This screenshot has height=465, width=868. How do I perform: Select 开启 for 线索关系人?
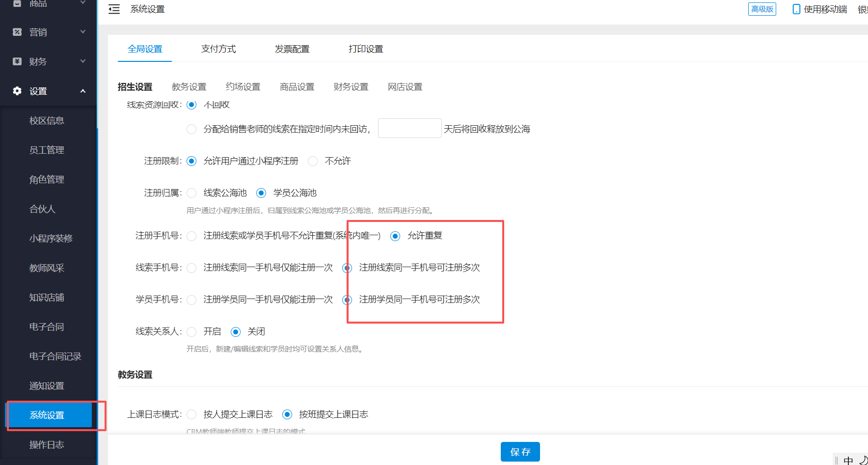[191, 331]
